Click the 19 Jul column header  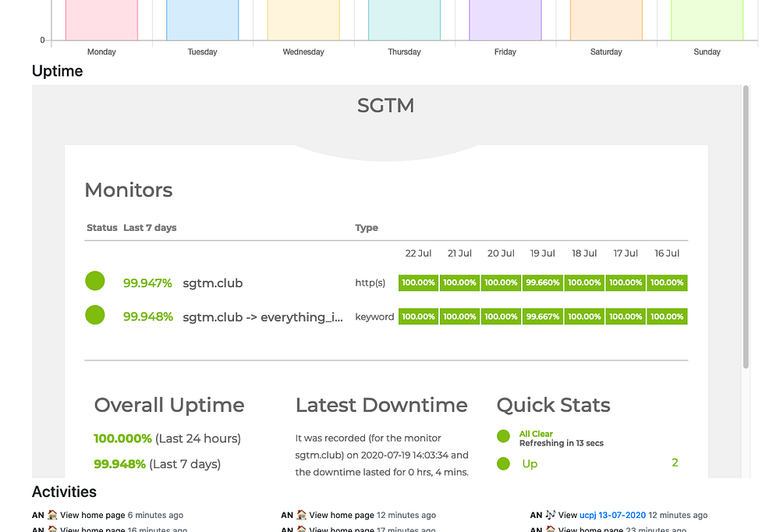point(543,254)
